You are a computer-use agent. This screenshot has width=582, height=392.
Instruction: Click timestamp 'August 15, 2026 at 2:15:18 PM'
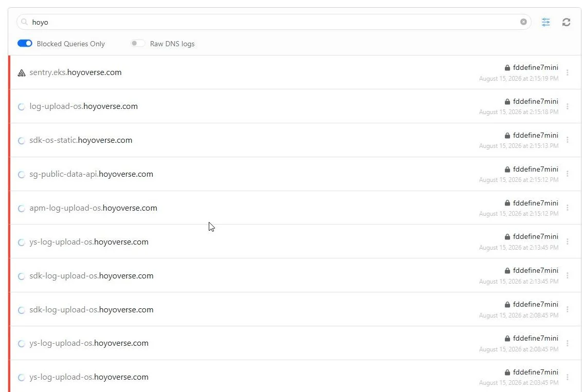coord(519,112)
